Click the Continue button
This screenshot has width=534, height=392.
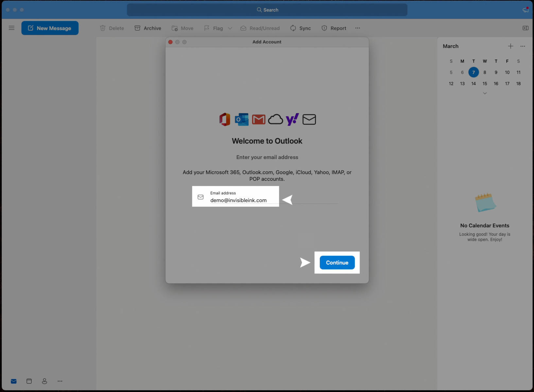coord(337,263)
